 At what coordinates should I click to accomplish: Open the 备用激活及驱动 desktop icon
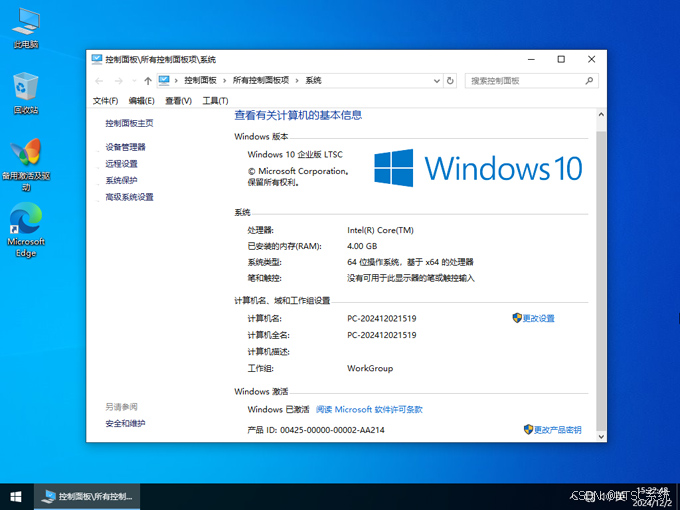tap(26, 165)
